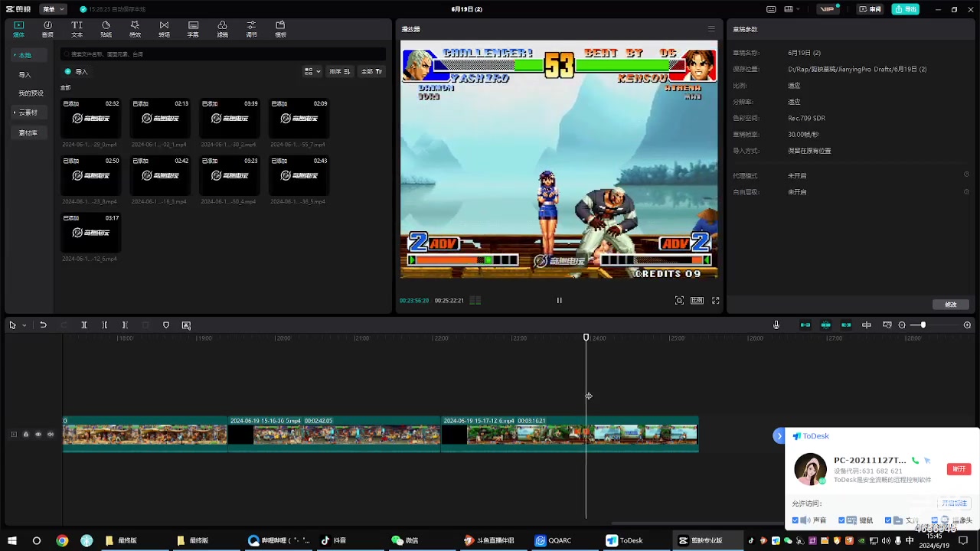The height and width of the screenshot is (551, 980).
Task: Open the 音频 (Audio) tab
Action: [x=47, y=29]
